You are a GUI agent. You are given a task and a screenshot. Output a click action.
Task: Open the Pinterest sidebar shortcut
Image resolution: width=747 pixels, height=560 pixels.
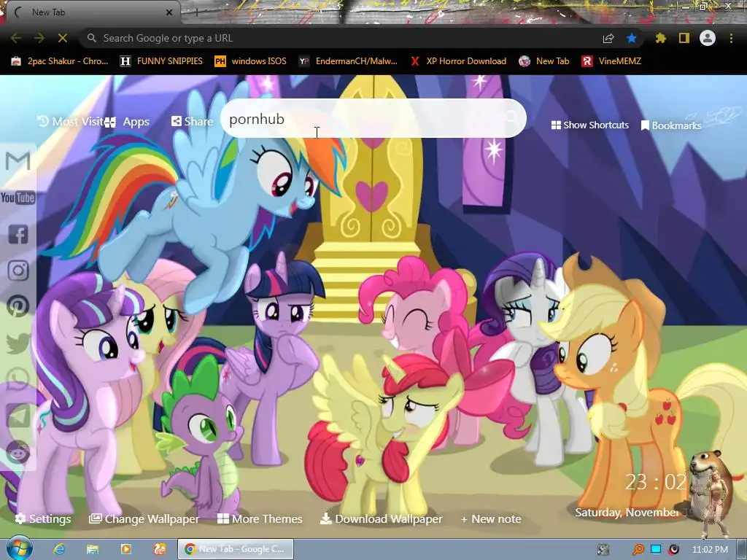18,306
